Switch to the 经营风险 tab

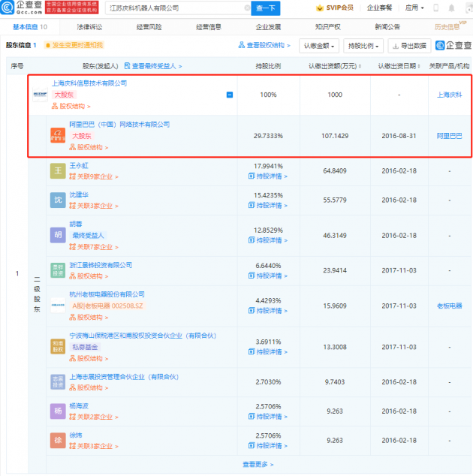(149, 27)
